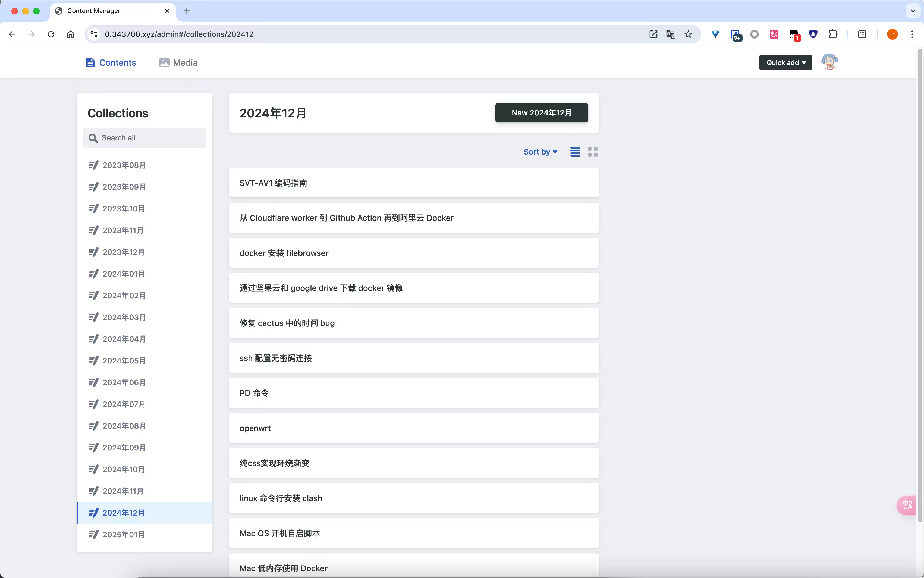
Task: Switch to list view layout
Action: (x=575, y=152)
